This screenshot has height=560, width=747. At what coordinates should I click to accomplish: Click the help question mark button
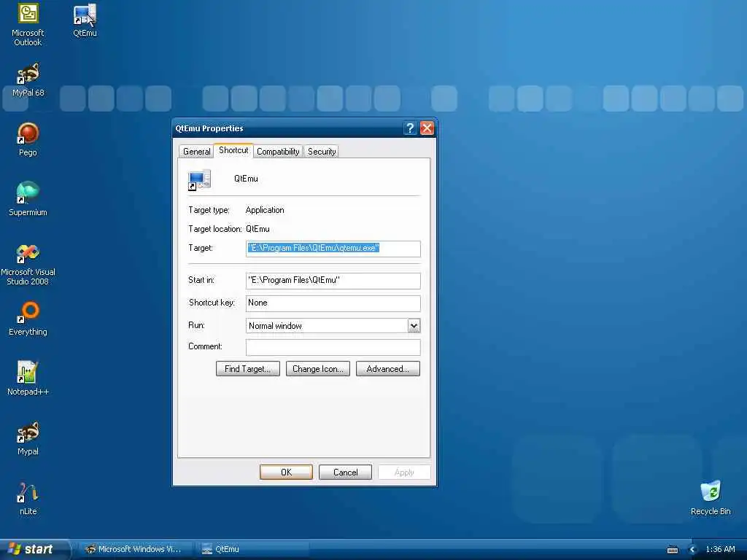coord(410,128)
